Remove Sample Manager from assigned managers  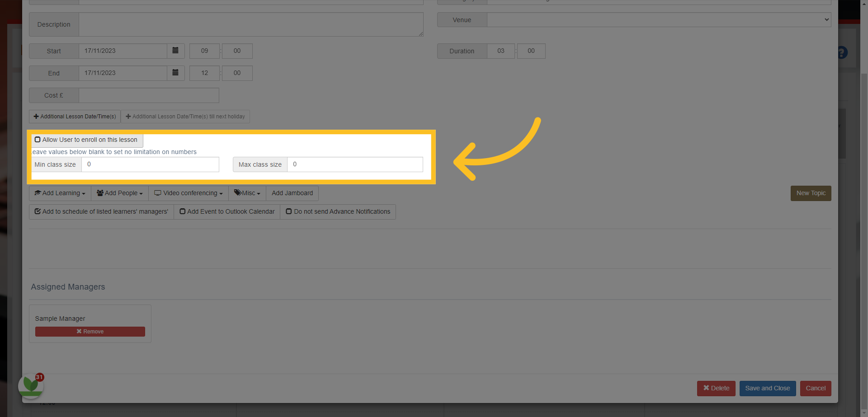coord(90,332)
